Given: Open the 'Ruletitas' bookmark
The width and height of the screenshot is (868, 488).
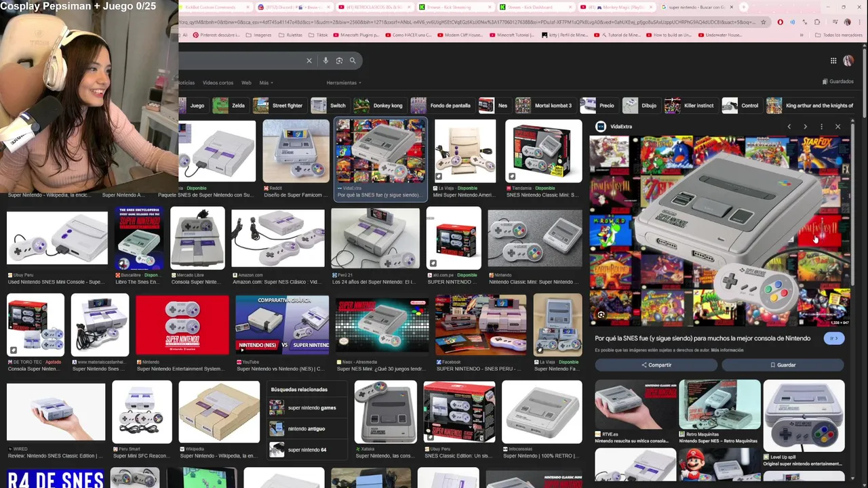Looking at the screenshot, I should tap(290, 35).
